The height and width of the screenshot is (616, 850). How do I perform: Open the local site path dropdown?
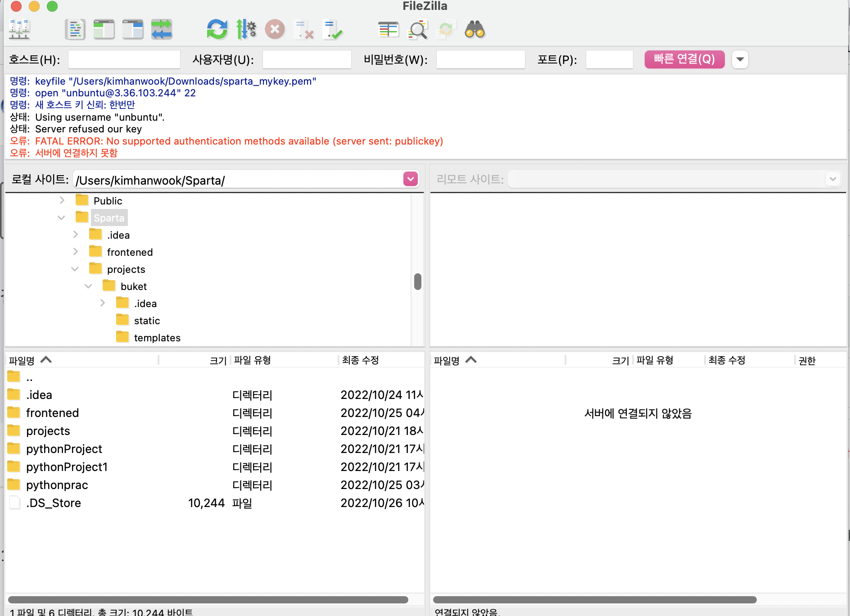(x=411, y=179)
